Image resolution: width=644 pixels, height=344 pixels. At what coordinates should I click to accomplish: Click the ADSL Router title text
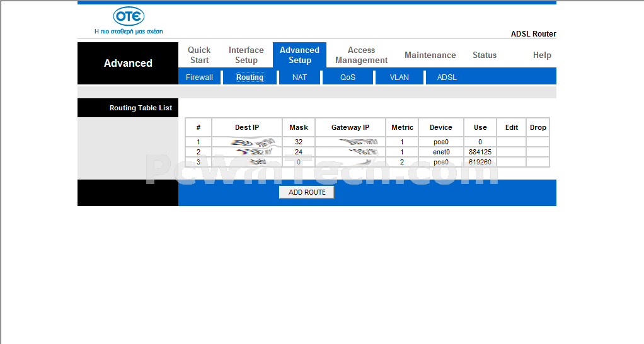[533, 34]
